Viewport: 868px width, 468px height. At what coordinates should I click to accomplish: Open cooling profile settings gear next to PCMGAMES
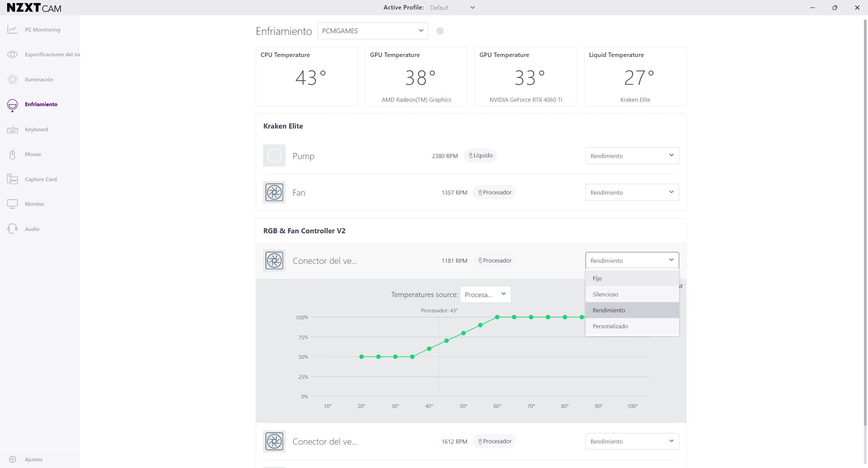pos(440,31)
